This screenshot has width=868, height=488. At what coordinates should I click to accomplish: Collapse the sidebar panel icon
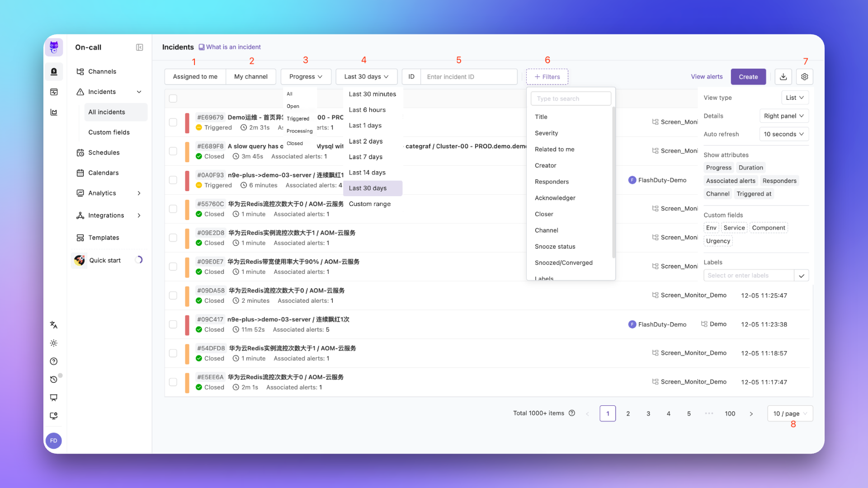[140, 47]
